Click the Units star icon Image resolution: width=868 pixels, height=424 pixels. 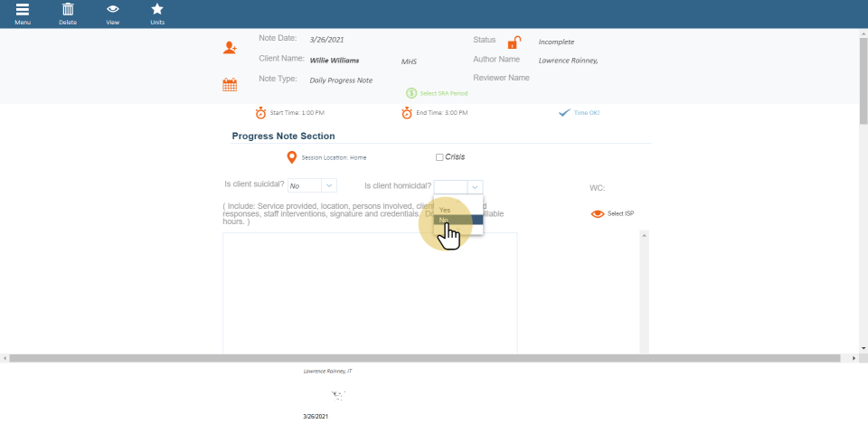coord(157,10)
